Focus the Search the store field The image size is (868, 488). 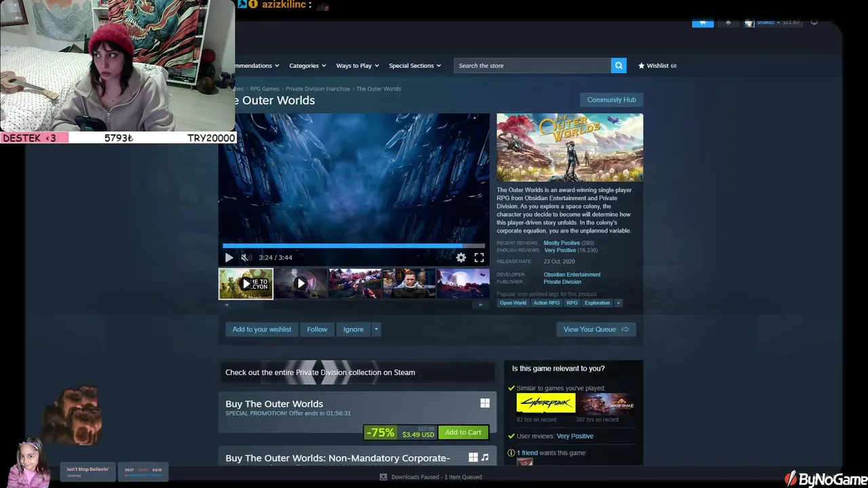(x=532, y=66)
